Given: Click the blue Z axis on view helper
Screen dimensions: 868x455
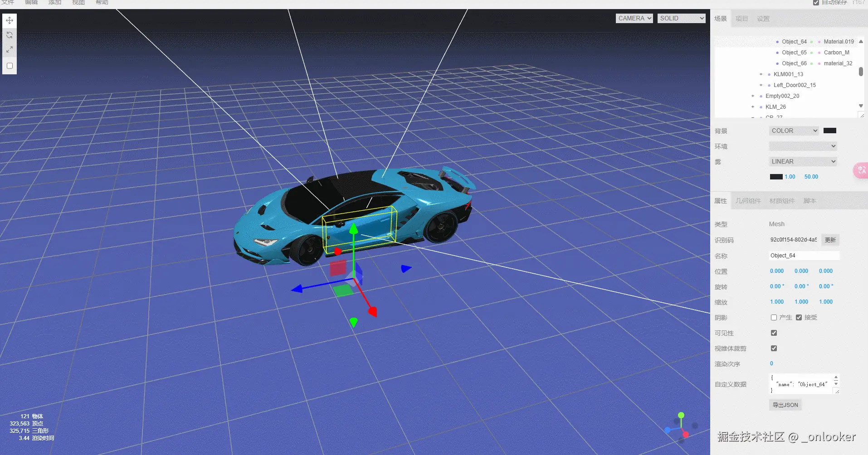Looking at the screenshot, I should (x=668, y=430).
